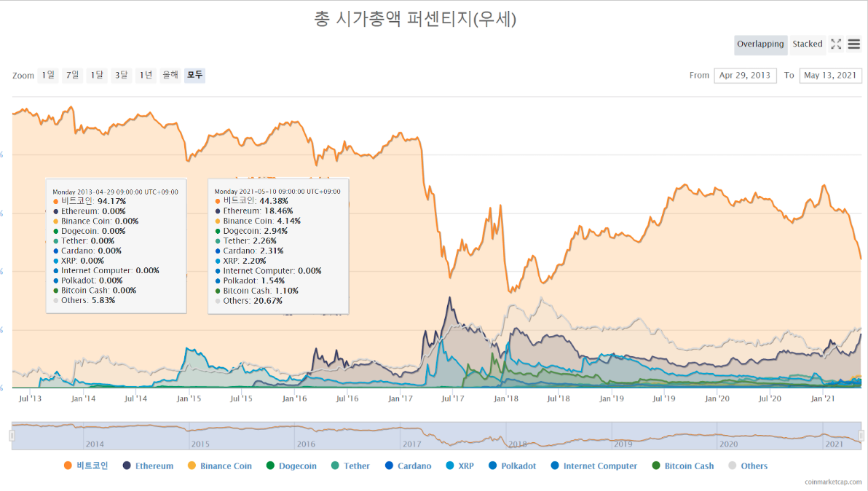Select the 1일 zoom range

point(48,75)
